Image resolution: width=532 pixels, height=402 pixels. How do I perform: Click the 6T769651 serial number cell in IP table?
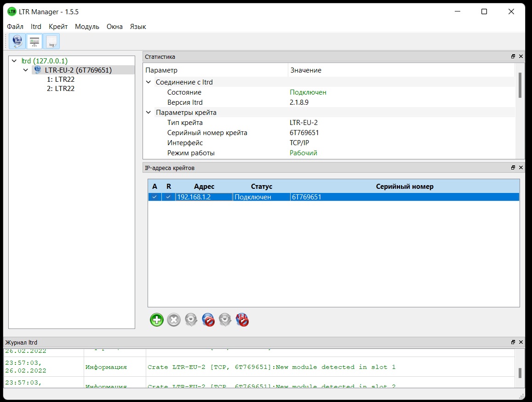click(x=405, y=197)
